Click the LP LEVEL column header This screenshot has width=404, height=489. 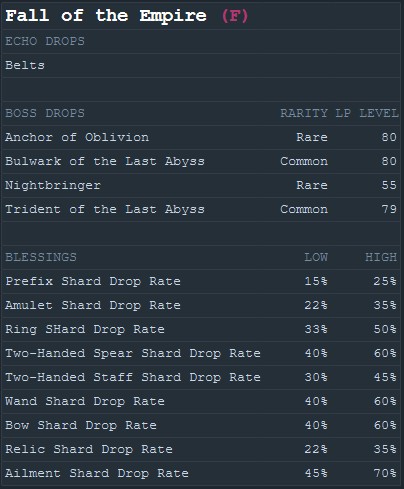point(367,113)
